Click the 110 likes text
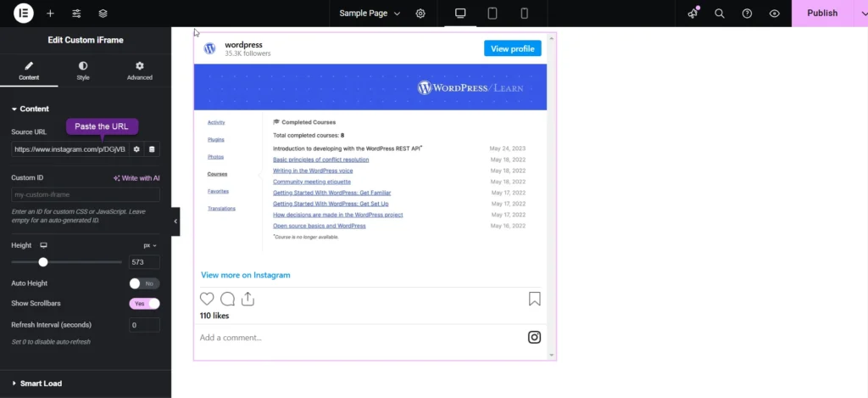This screenshot has width=868, height=398. 214,316
